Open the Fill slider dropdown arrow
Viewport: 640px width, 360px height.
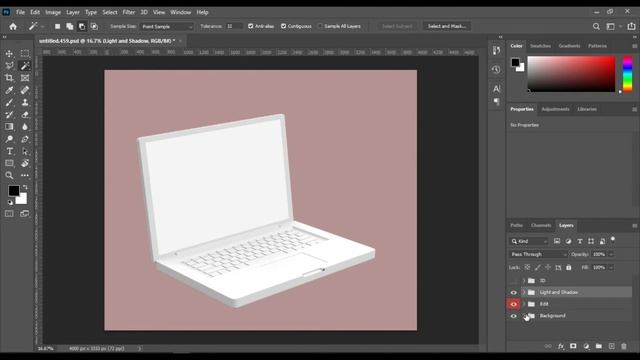coord(611,267)
